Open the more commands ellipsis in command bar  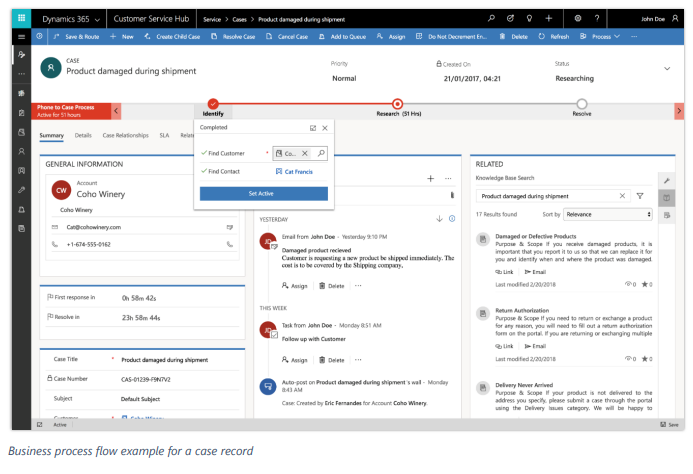[x=634, y=37]
